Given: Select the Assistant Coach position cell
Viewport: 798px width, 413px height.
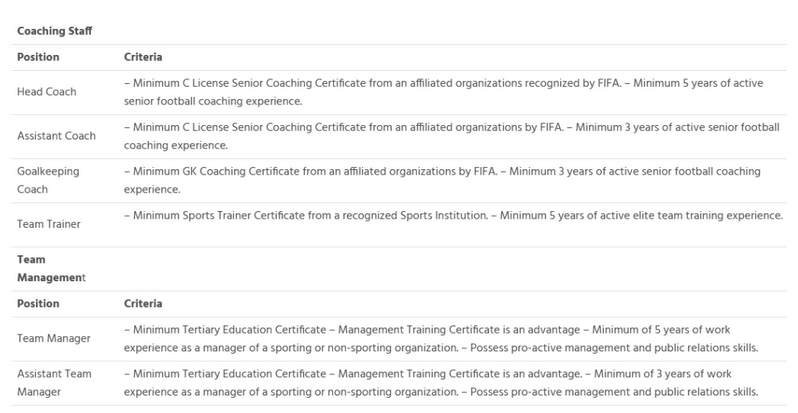Looking at the screenshot, I should click(58, 135).
